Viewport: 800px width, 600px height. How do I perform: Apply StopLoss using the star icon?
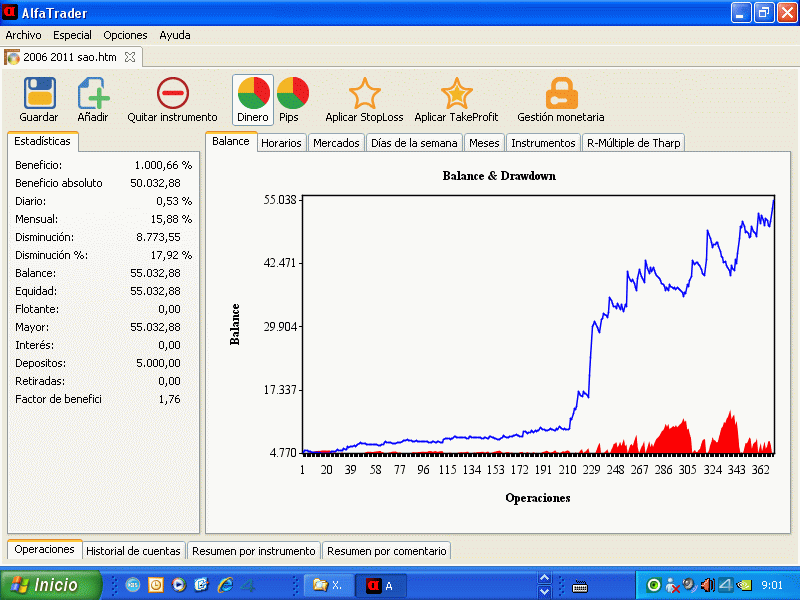click(x=364, y=93)
